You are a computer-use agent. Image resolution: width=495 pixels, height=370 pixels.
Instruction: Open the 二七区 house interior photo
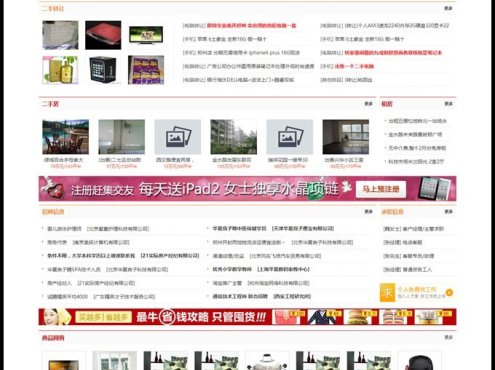pos(121,137)
